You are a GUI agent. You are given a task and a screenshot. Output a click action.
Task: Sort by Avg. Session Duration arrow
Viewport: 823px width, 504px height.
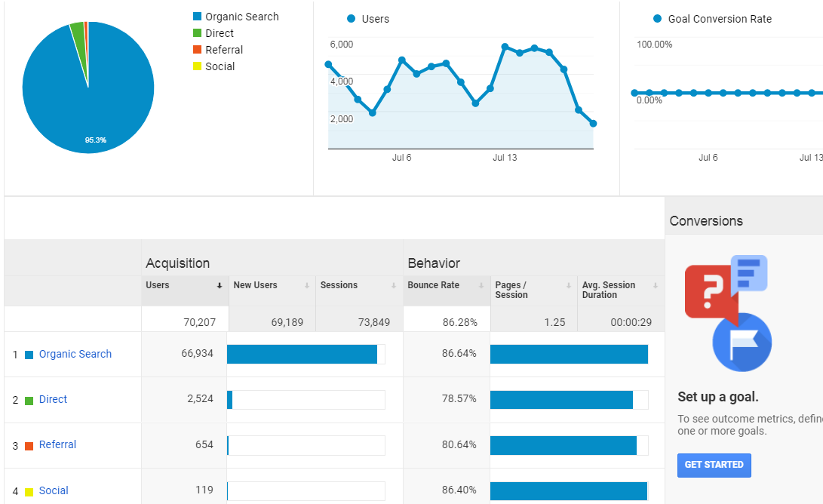656,286
